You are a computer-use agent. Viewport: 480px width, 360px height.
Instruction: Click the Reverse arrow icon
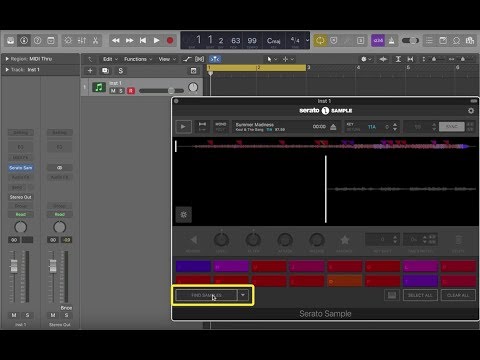tap(193, 239)
